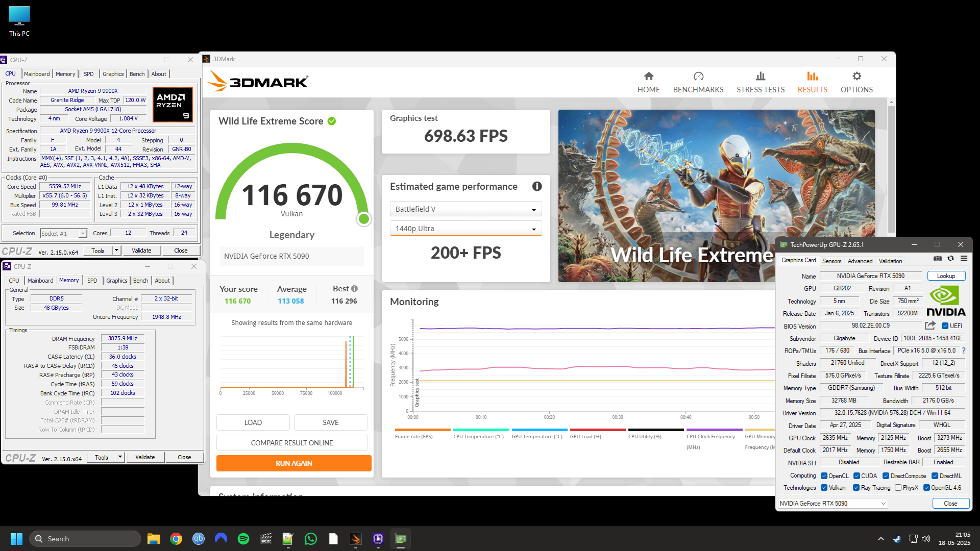Expand Tools dropdown arrow in lower CPU-Z window
Viewport: 980px width, 551px height.
[120, 457]
